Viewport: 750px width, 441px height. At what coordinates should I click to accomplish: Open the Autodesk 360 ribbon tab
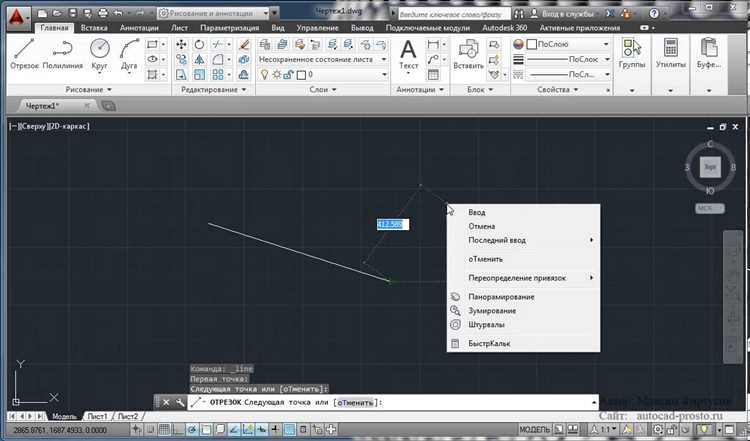505,28
